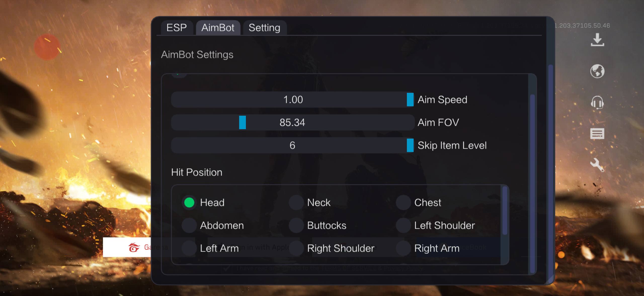Switch to the Setting tab
Screen dimensions: 644x296
(x=264, y=28)
